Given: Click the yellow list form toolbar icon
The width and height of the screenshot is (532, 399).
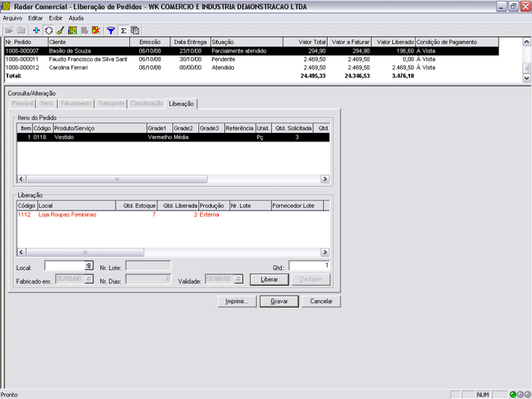Looking at the screenshot, I should (72, 30).
